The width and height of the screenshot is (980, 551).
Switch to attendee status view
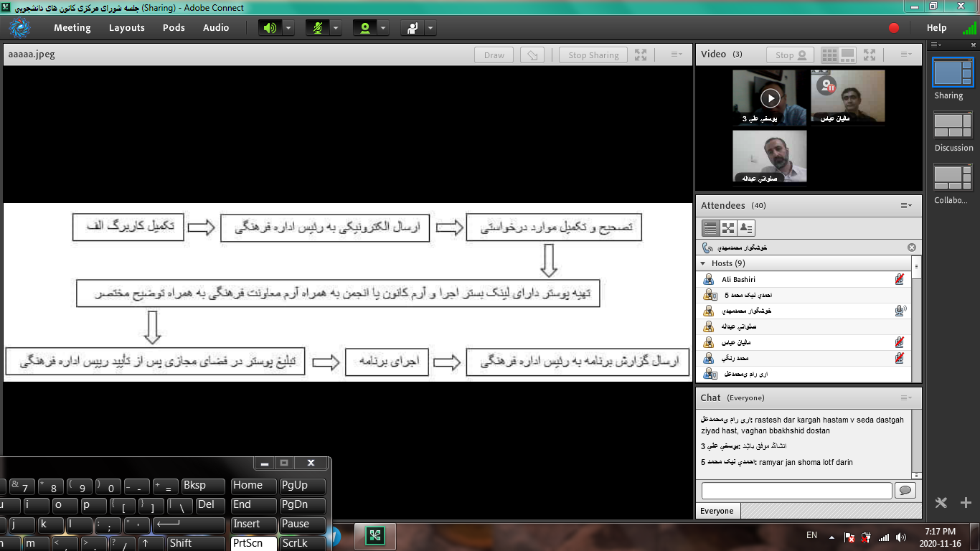point(746,228)
